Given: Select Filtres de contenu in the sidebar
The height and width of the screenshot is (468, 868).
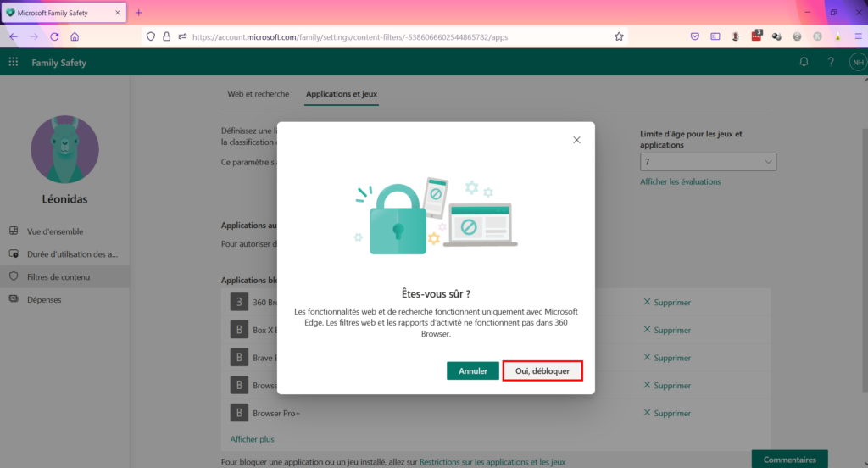Looking at the screenshot, I should 64,277.
